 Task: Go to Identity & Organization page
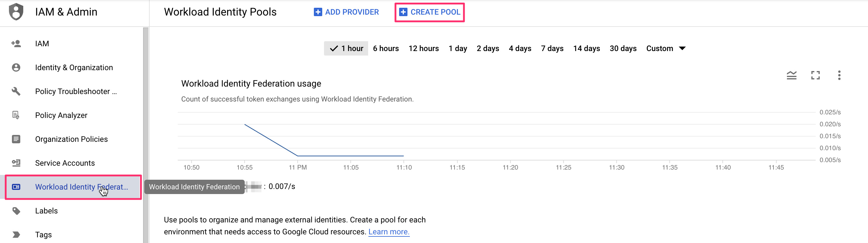click(74, 67)
